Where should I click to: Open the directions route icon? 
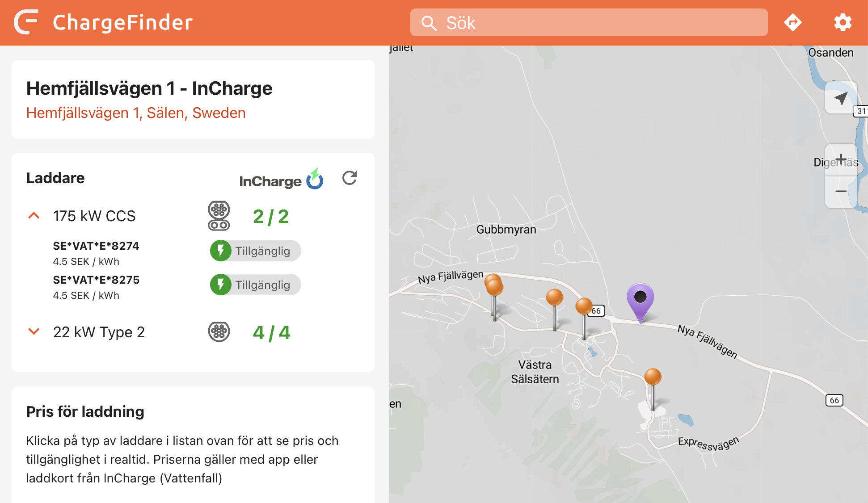[x=792, y=22]
